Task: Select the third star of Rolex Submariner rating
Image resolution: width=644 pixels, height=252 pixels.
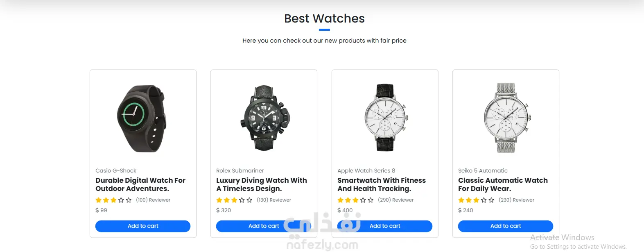Action: click(234, 200)
